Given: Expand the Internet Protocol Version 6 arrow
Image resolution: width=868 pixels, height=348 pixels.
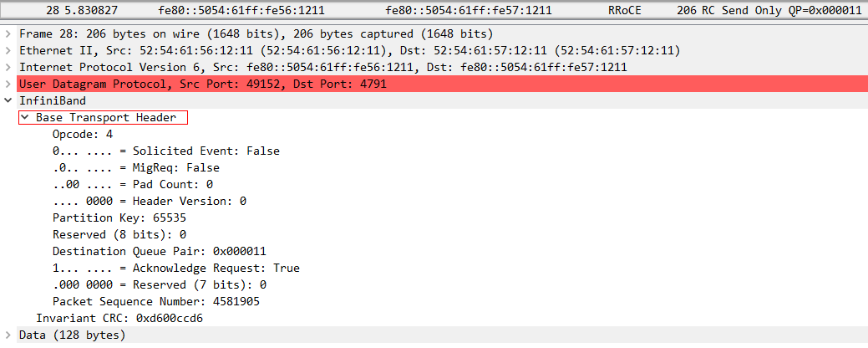Looking at the screenshot, I should pos(8,67).
